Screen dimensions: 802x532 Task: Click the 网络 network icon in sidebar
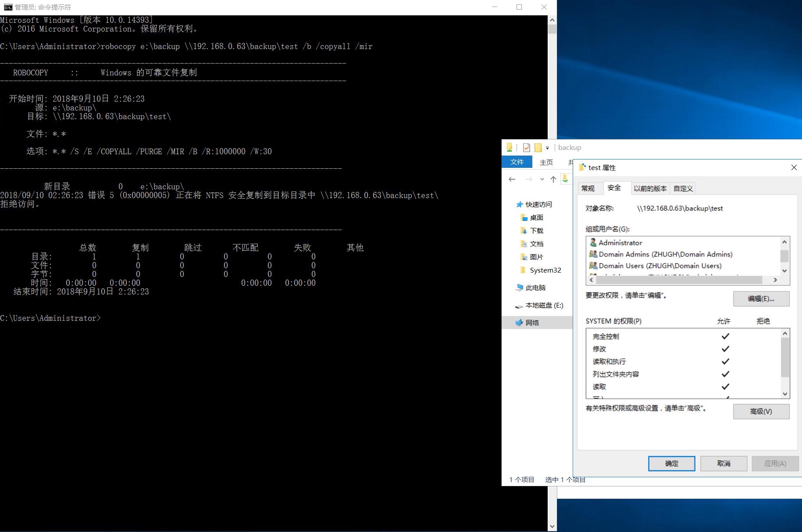tap(519, 323)
